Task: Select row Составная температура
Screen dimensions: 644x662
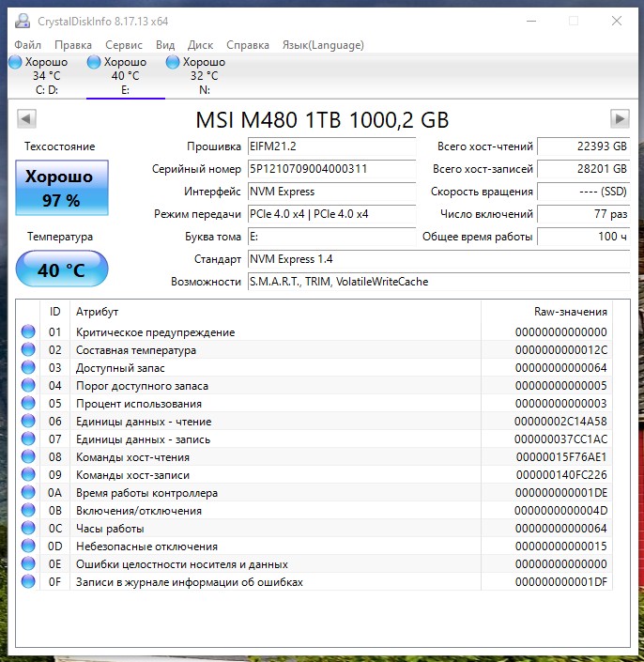Action: [314, 349]
